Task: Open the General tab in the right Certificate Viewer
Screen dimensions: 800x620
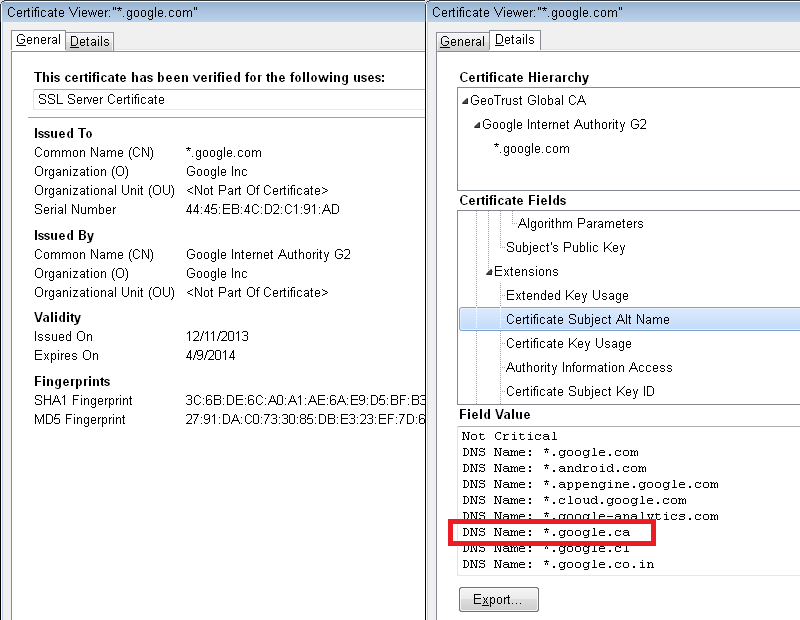Action: click(462, 41)
